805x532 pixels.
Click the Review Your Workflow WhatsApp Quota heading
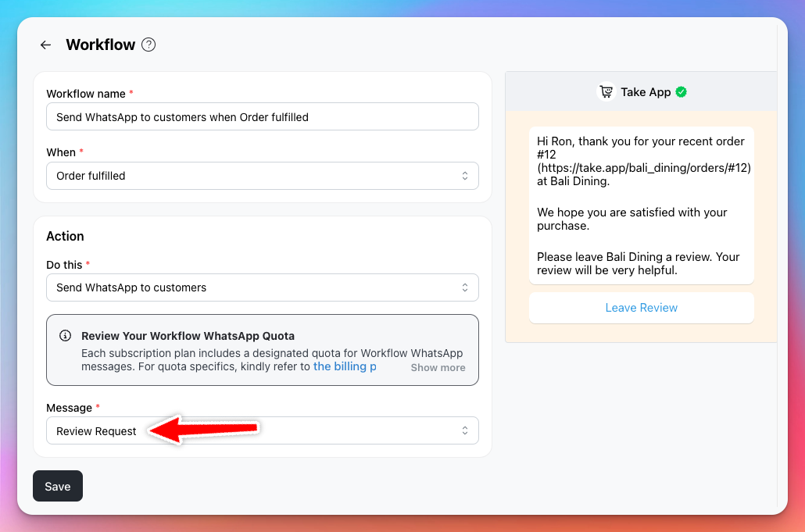188,336
